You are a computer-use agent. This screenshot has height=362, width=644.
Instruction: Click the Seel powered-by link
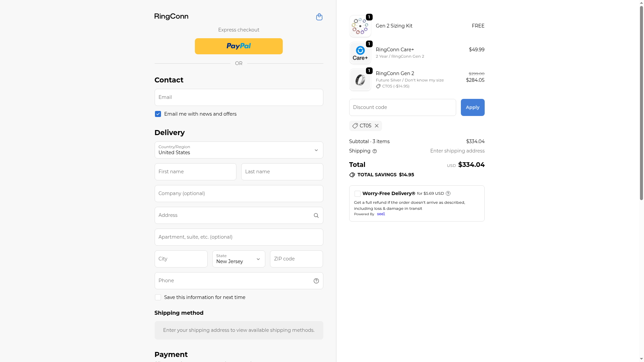pyautogui.click(x=381, y=214)
